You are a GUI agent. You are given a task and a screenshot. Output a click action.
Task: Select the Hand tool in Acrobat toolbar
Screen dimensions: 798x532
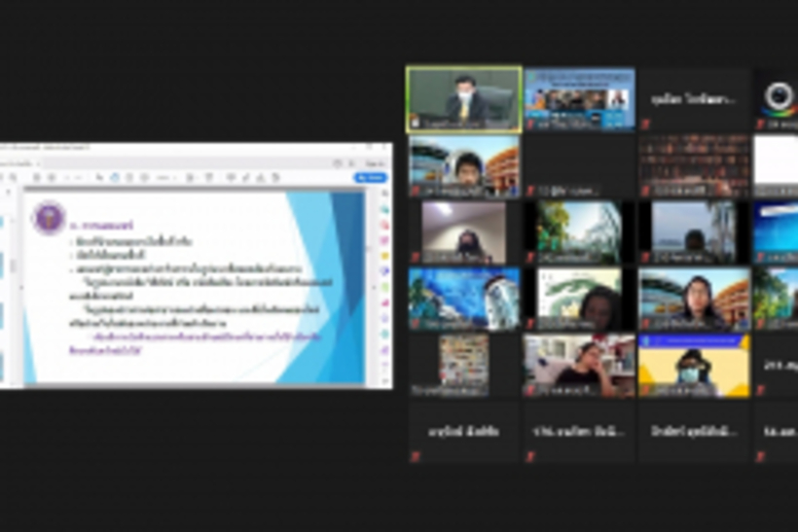(115, 178)
